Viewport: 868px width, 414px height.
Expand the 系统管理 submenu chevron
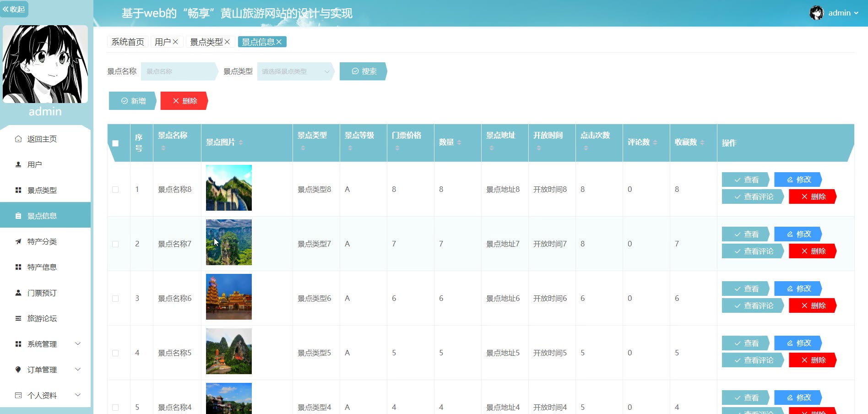(x=78, y=343)
